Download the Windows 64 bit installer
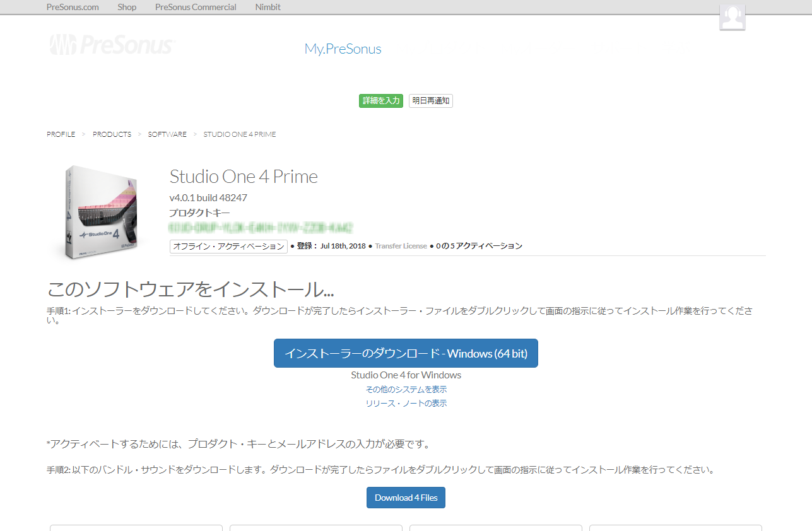Viewport: 812px width, 531px height. tap(406, 353)
